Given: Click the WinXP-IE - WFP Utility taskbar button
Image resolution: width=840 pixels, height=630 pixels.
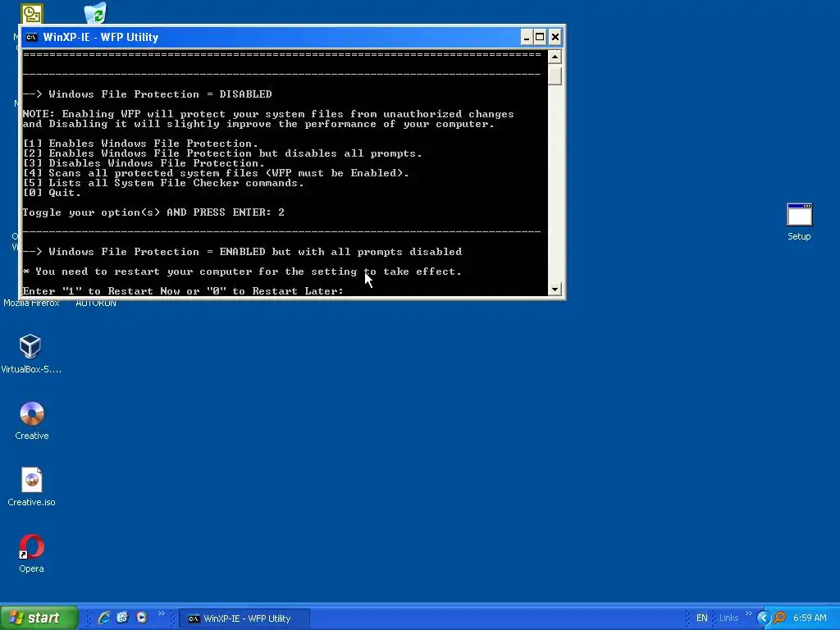Looking at the screenshot, I should coord(244,619).
